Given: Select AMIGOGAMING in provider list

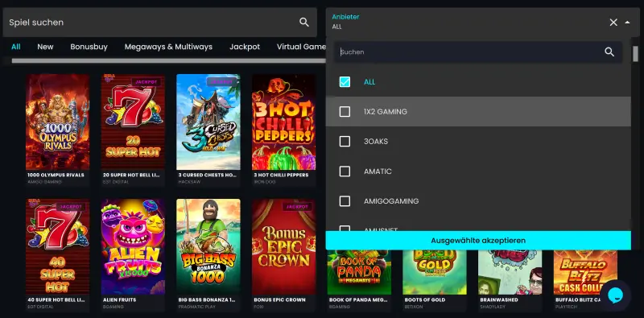Looking at the screenshot, I should click(478, 201).
